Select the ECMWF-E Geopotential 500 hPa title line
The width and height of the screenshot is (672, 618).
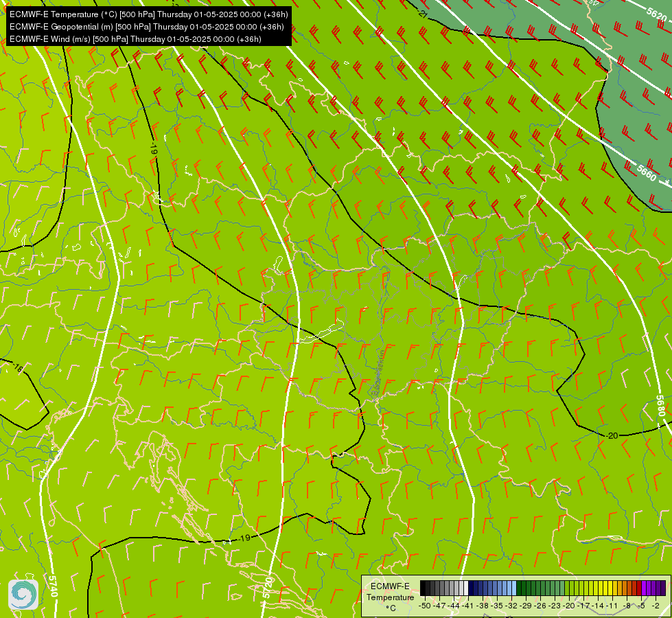[147, 27]
